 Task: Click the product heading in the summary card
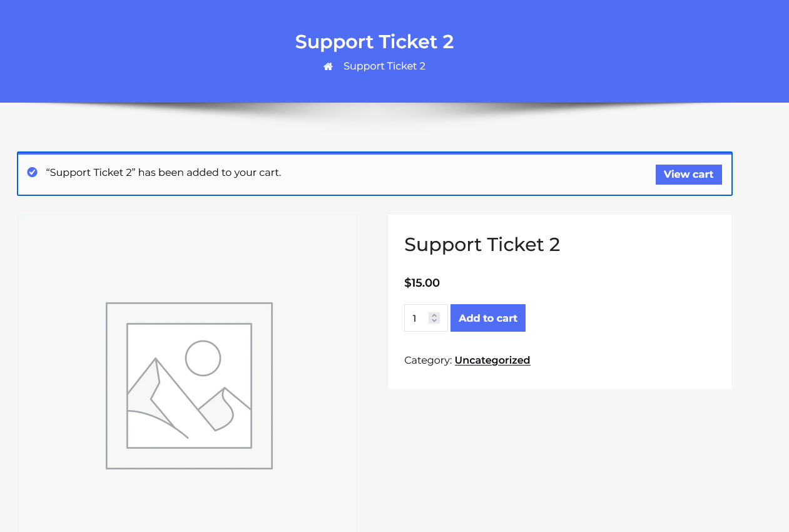click(x=482, y=244)
